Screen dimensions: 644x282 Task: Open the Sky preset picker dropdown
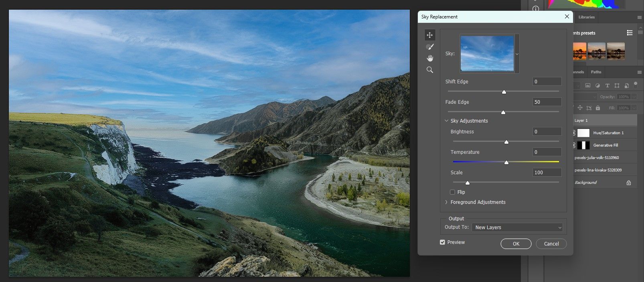517,54
